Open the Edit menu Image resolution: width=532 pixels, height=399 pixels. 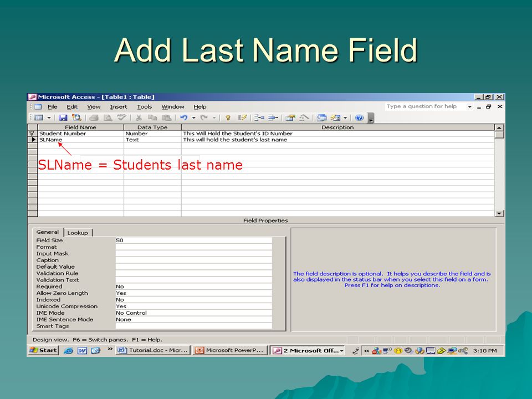[x=72, y=106]
